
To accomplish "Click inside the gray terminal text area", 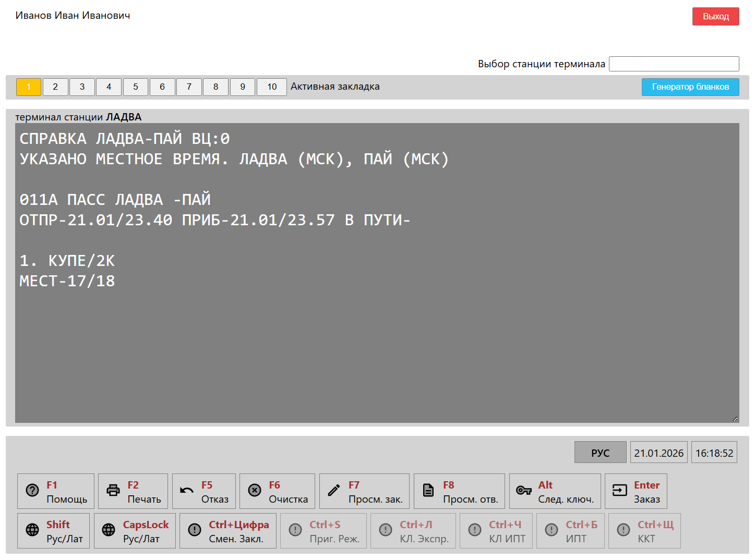I will [x=377, y=339].
